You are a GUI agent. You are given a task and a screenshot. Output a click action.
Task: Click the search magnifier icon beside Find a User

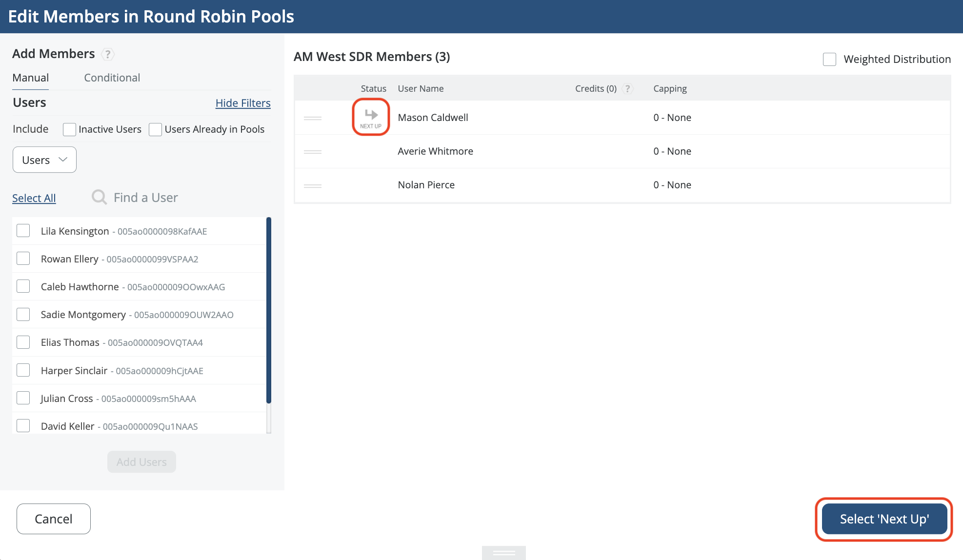click(x=99, y=197)
